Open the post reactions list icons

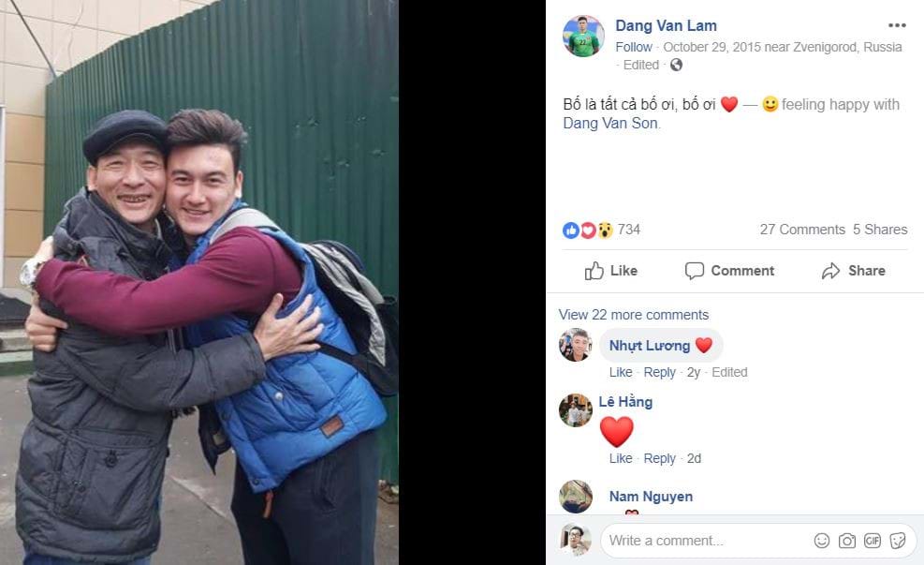pos(588,230)
